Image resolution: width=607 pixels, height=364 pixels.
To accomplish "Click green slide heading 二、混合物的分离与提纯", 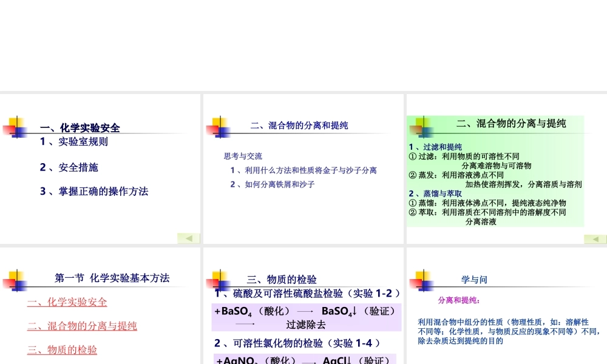I will tap(511, 123).
